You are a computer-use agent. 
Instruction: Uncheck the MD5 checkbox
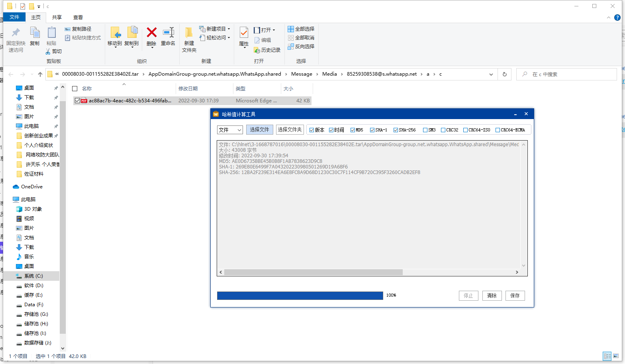[x=353, y=130]
